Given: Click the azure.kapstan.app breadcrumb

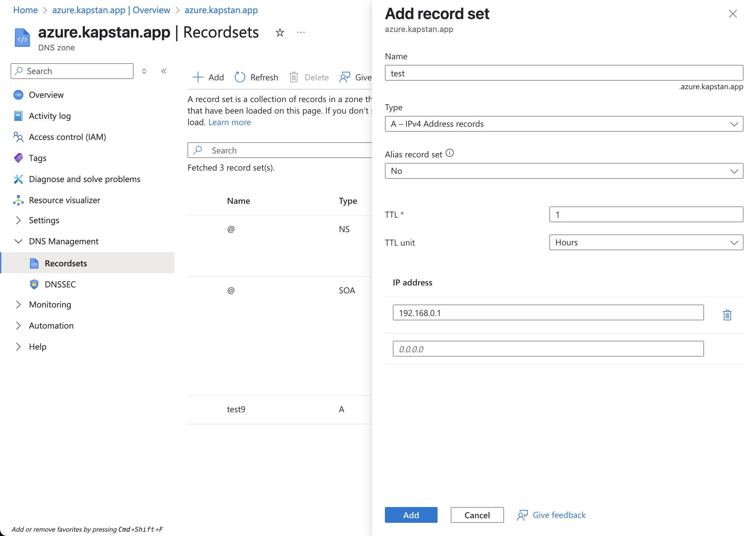Looking at the screenshot, I should click(x=221, y=10).
